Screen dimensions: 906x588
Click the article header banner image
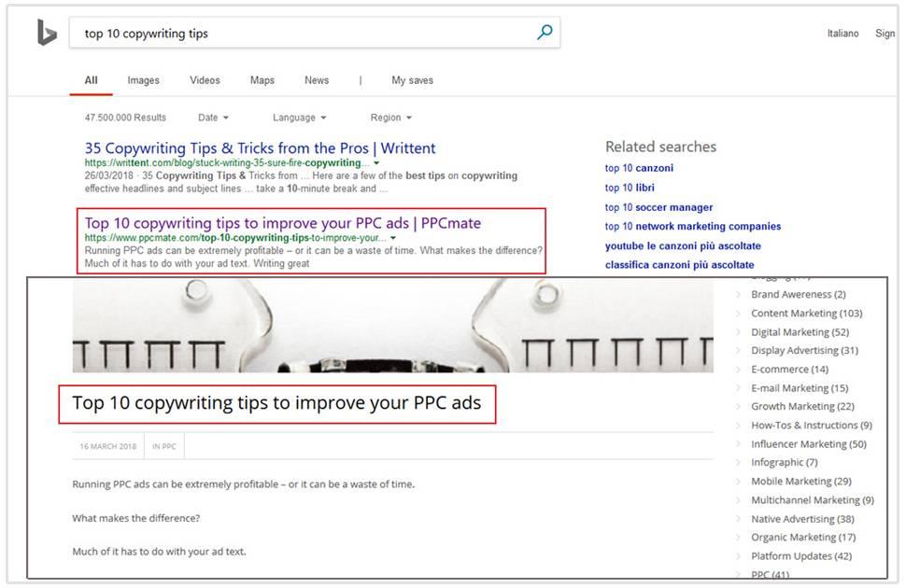[x=392, y=327]
